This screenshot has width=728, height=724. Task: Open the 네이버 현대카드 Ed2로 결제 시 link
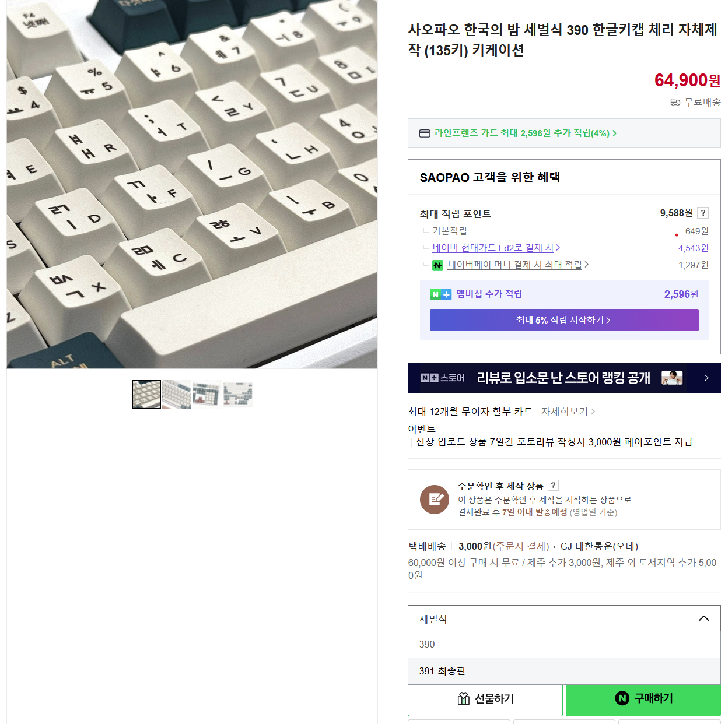pos(496,248)
